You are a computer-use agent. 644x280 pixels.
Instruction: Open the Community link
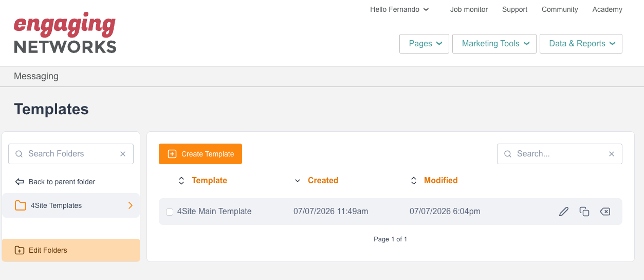point(560,9)
